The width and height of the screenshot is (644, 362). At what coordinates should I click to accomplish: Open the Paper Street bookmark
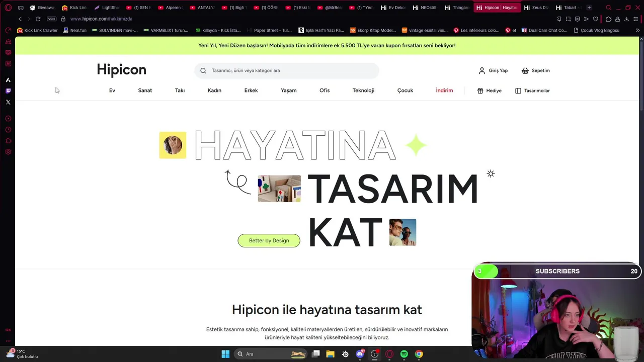coord(269,30)
